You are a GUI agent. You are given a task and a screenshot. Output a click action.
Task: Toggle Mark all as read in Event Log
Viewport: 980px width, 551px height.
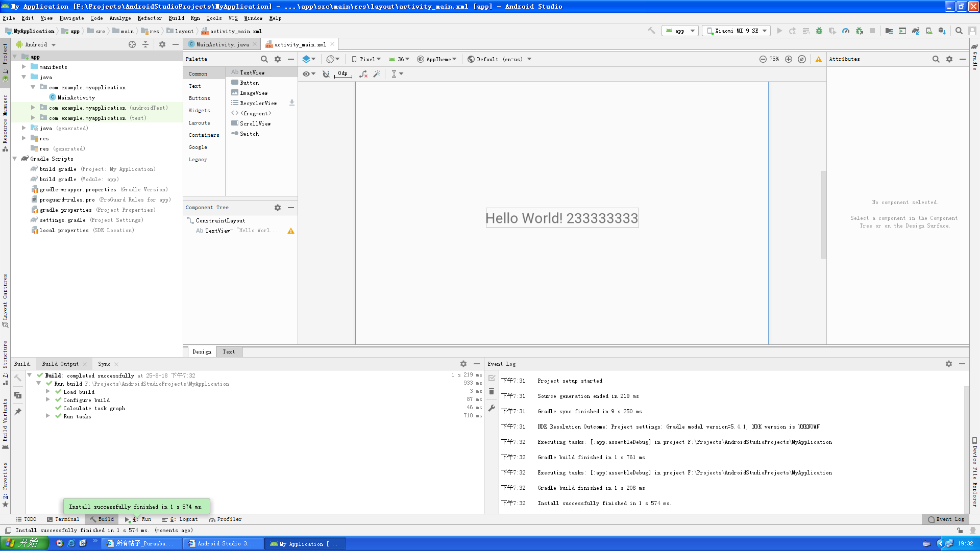pos(492,378)
